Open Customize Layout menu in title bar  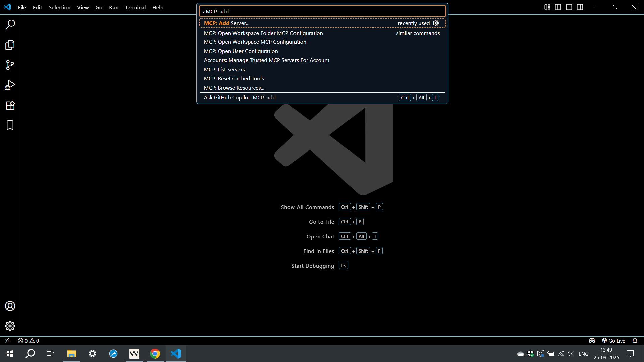547,7
